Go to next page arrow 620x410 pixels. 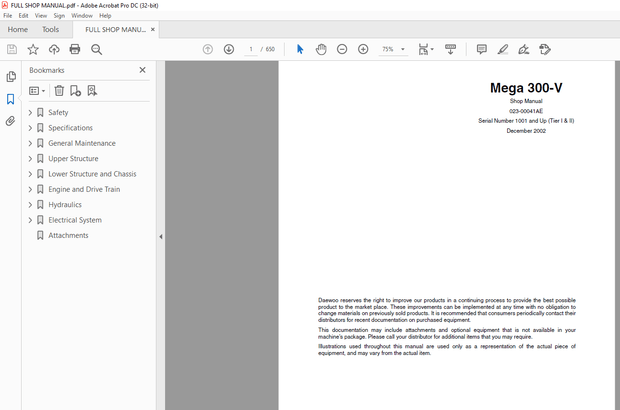coord(229,49)
